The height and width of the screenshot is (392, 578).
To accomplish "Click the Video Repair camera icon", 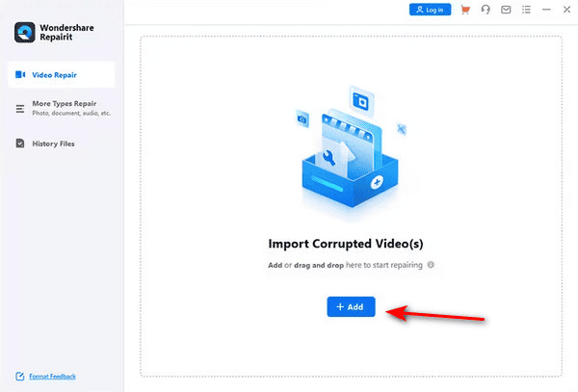I will click(20, 75).
